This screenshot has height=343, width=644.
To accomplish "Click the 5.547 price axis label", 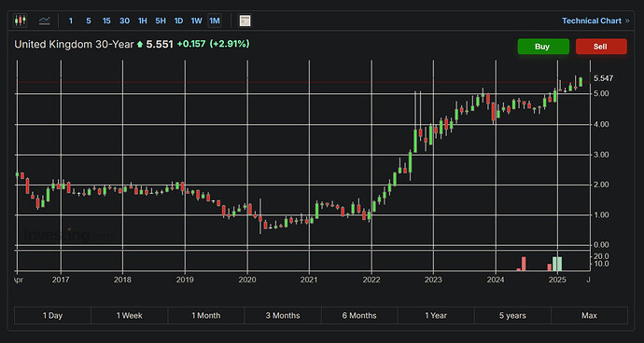I will tap(604, 78).
